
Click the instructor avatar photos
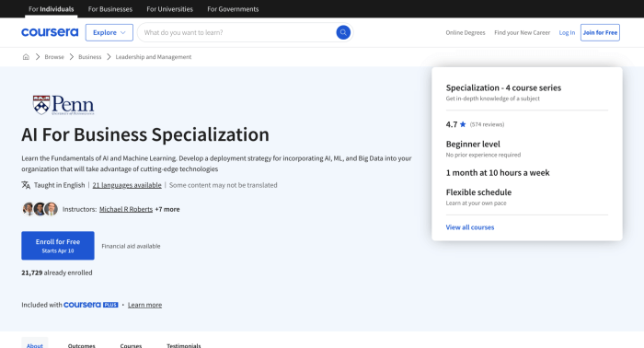tap(40, 209)
